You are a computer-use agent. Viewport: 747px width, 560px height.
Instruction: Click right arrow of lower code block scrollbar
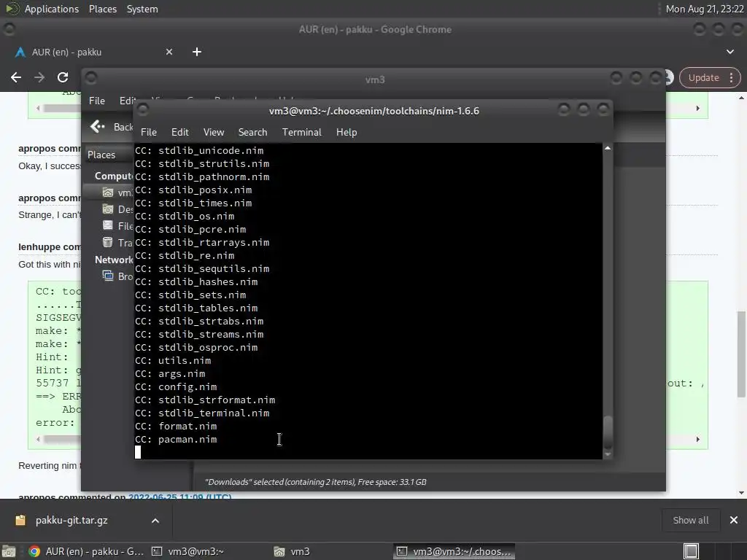click(698, 439)
